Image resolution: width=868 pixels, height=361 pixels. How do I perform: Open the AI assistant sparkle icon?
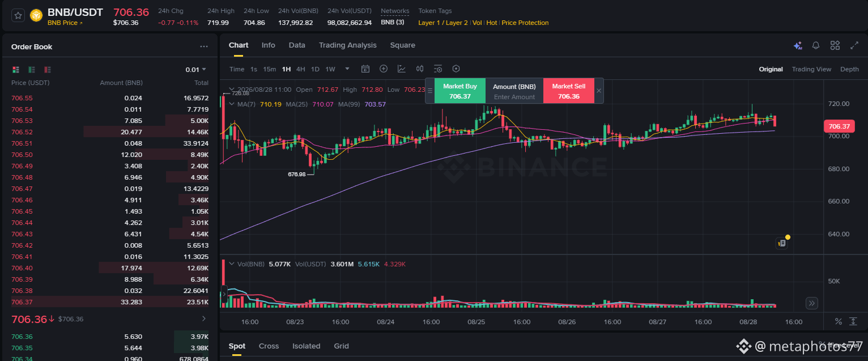[x=798, y=46]
